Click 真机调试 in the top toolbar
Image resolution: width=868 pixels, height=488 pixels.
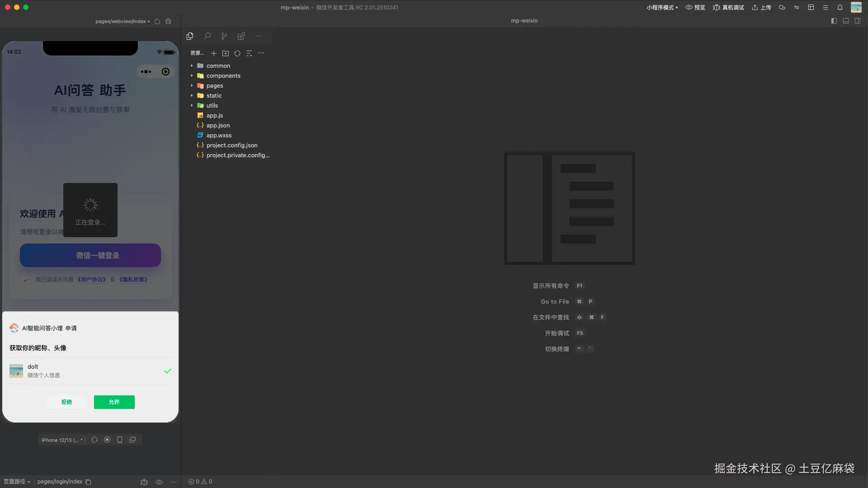728,7
